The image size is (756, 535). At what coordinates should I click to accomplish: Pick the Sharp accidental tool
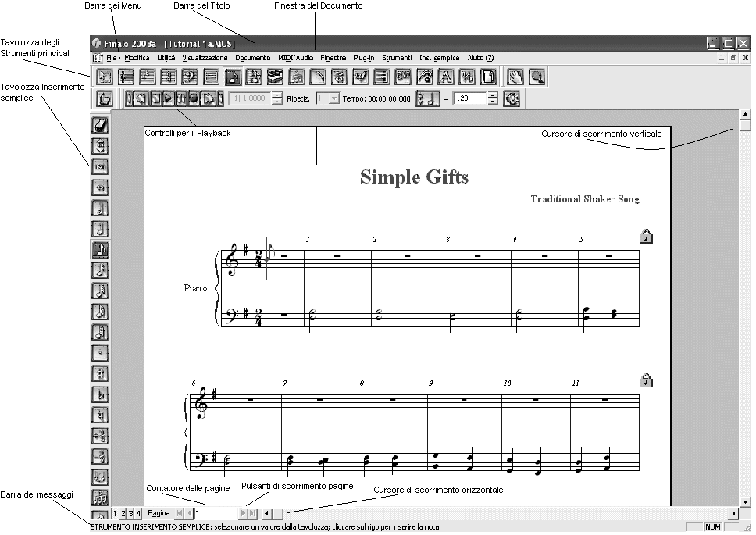[100, 373]
